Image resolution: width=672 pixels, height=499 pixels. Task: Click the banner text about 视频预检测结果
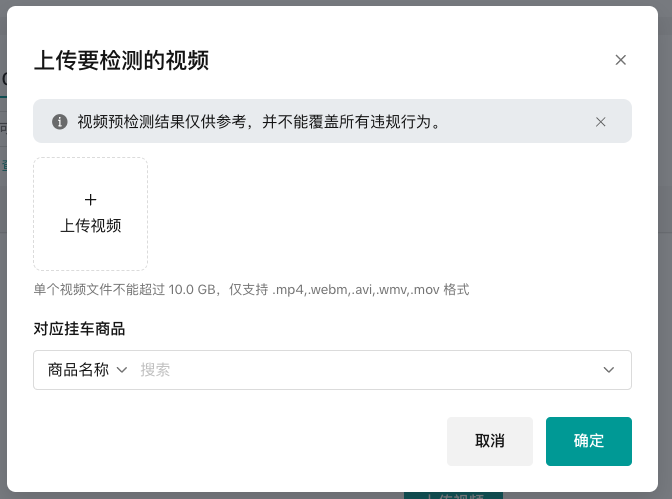click(259, 122)
